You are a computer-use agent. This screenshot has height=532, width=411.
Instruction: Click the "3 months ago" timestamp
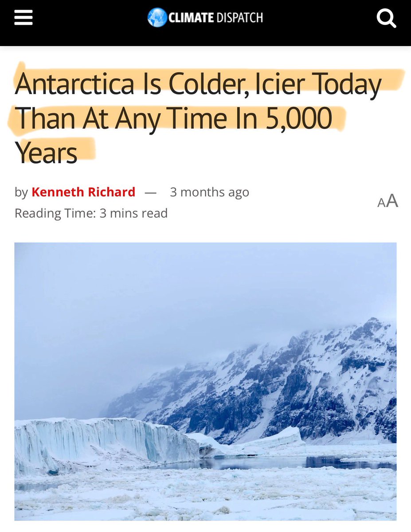pos(209,192)
